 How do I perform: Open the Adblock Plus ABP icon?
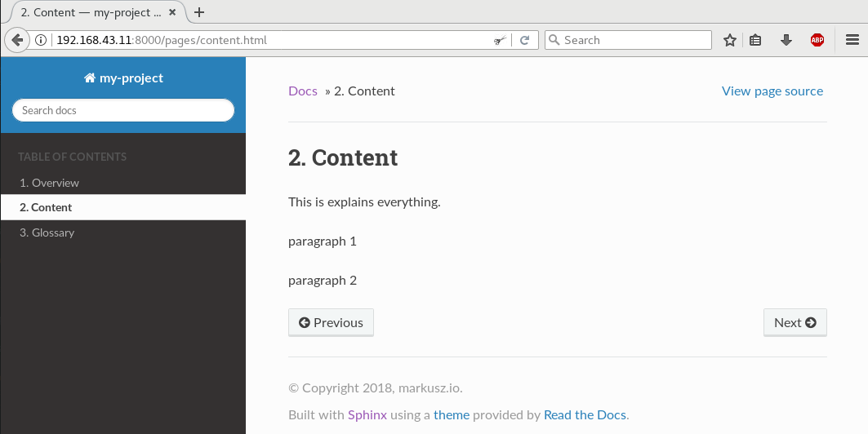pyautogui.click(x=817, y=40)
